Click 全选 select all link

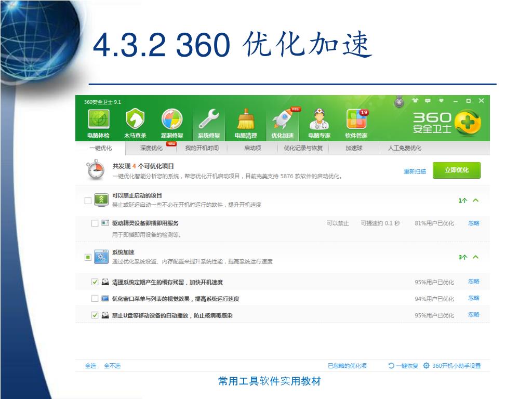(x=90, y=366)
